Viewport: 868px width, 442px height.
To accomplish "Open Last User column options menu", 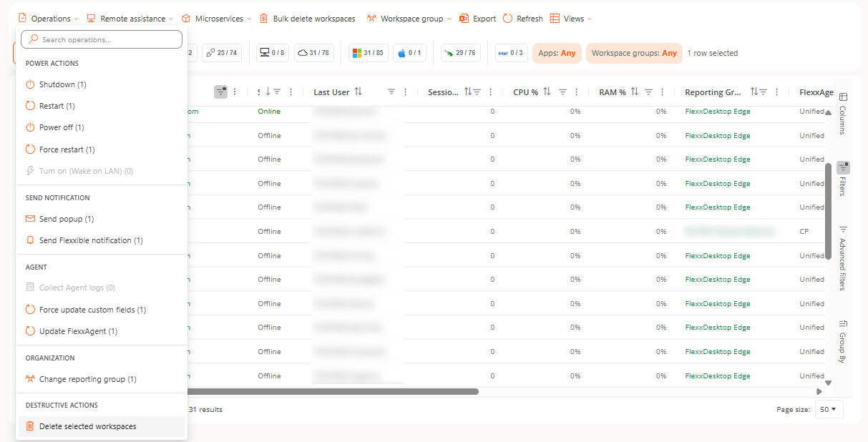I will click(406, 92).
